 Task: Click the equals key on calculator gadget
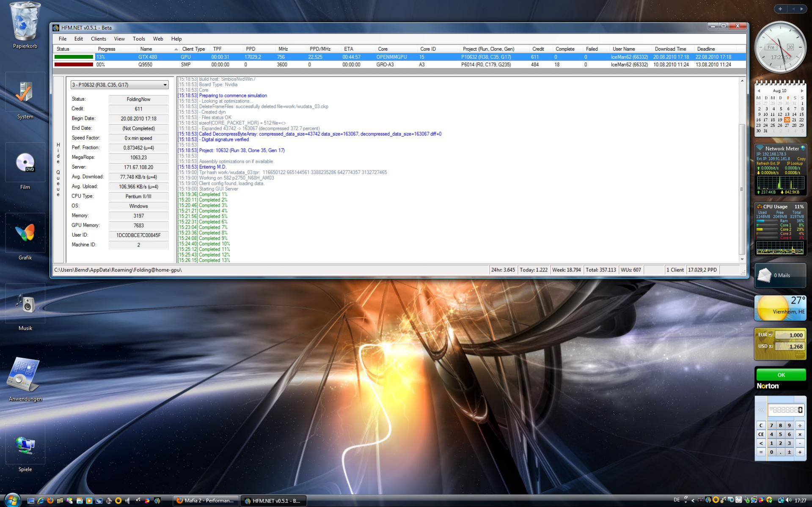pyautogui.click(x=761, y=452)
